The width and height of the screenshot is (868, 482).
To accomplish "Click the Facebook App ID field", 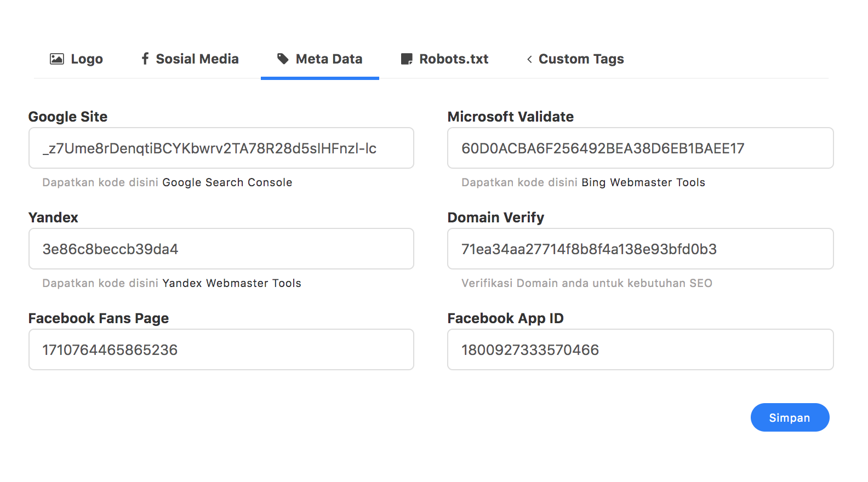I will (x=640, y=350).
